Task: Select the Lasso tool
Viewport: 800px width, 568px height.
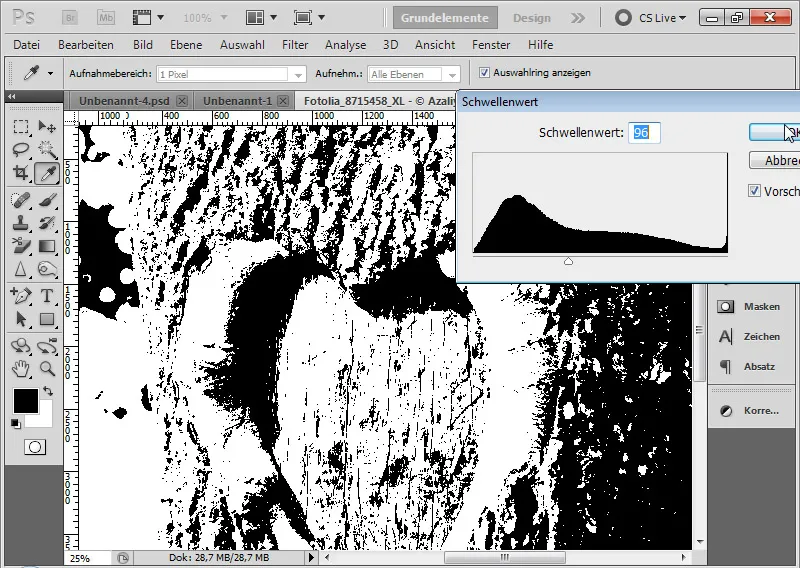Action: coord(20,150)
